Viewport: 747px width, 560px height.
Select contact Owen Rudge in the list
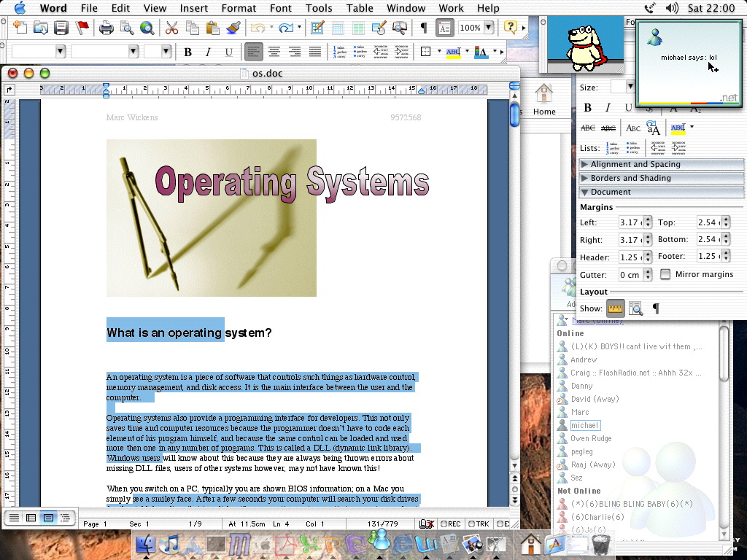click(591, 438)
